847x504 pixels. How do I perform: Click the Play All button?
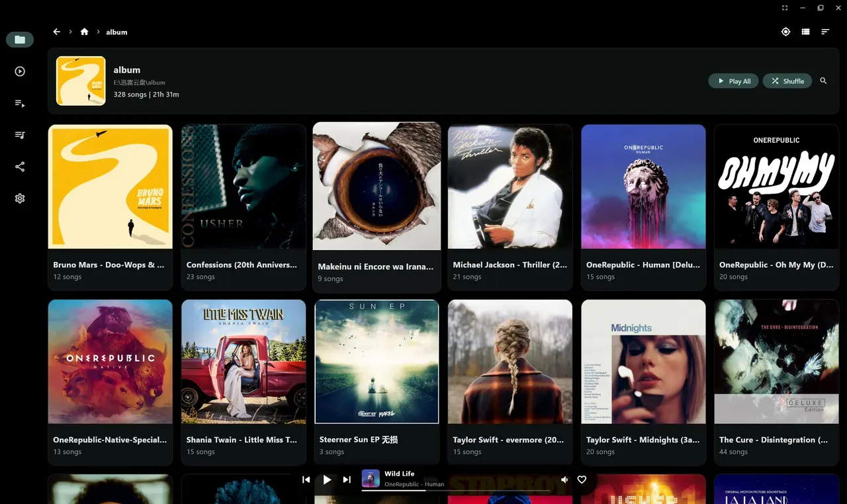click(x=733, y=81)
